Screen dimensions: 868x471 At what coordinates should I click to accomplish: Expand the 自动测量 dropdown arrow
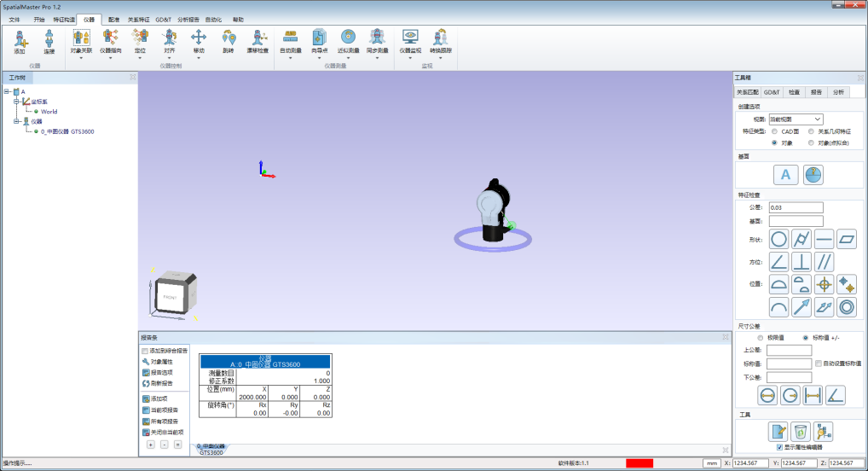coord(291,58)
